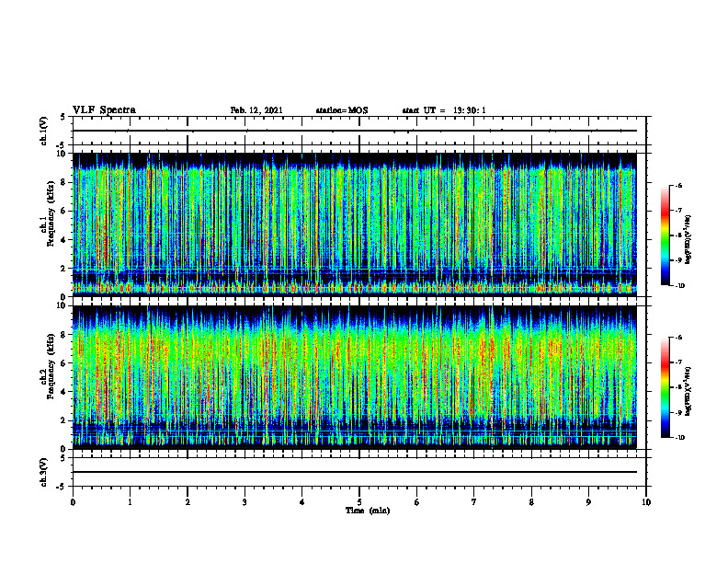Click the ch.2 spectrogram panel
Image resolution: width=728 pixels, height=563 pixels.
pos(355,377)
